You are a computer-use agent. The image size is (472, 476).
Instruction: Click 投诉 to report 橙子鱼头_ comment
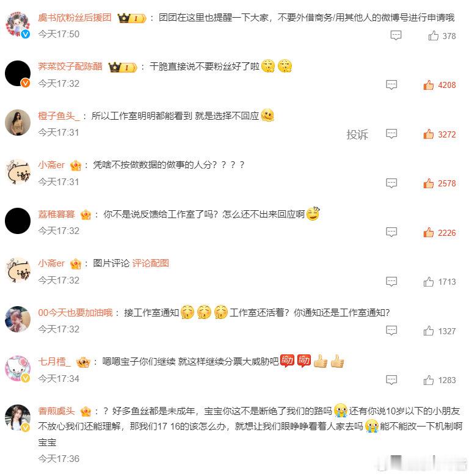point(357,134)
